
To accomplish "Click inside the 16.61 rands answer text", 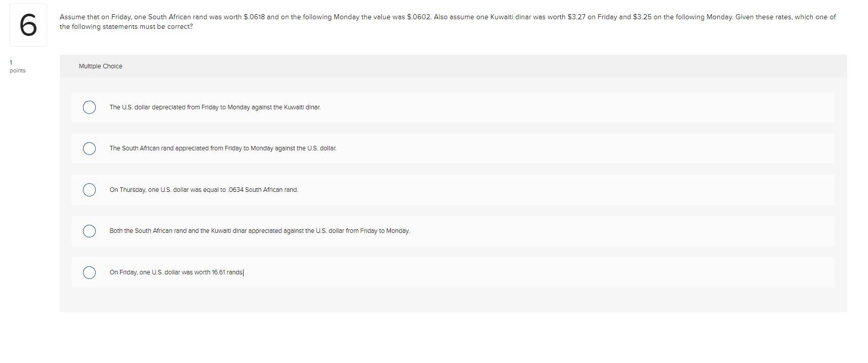I will pos(177,272).
